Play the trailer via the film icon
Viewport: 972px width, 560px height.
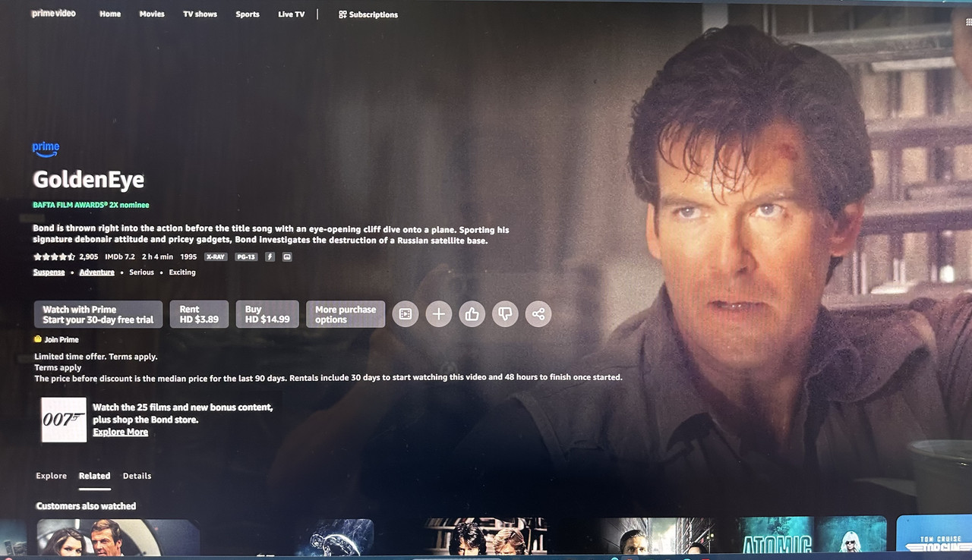[x=406, y=313]
